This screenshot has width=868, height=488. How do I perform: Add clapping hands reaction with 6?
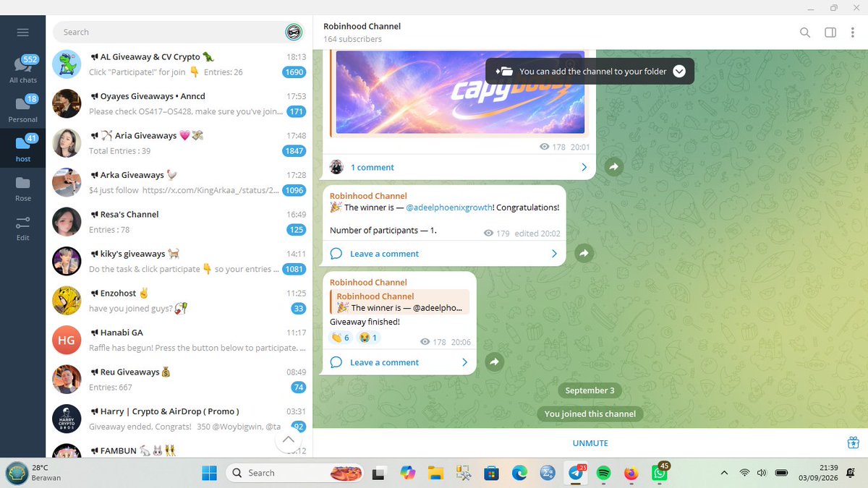click(x=340, y=338)
